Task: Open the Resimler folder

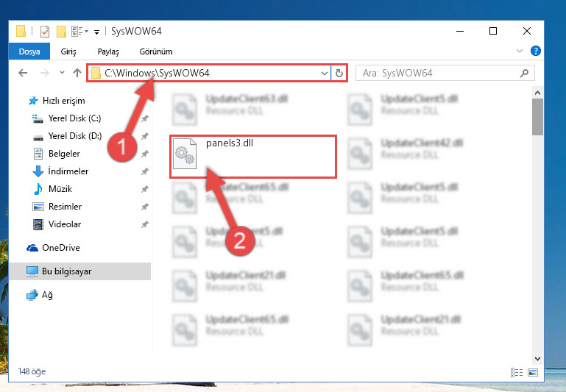Action: click(65, 207)
